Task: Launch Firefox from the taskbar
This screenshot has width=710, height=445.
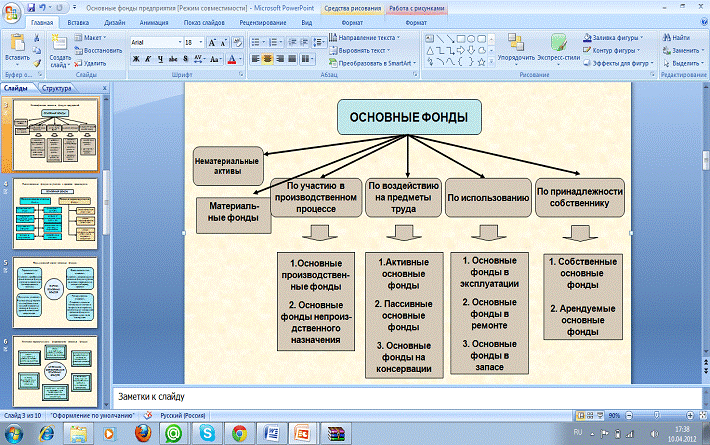Action: click(143, 433)
